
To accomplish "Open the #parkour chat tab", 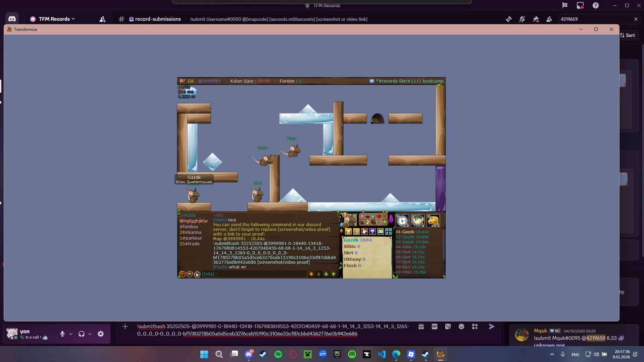I will pyautogui.click(x=191, y=238).
